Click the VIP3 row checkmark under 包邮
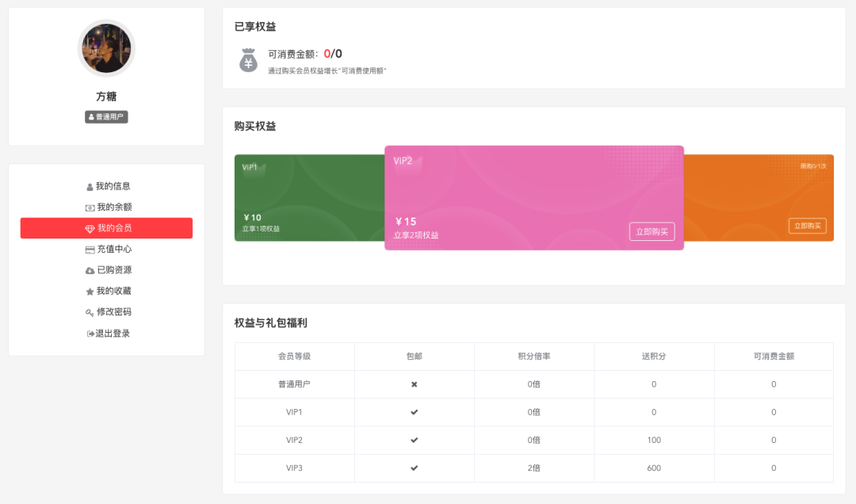This screenshot has width=856, height=504. click(414, 468)
